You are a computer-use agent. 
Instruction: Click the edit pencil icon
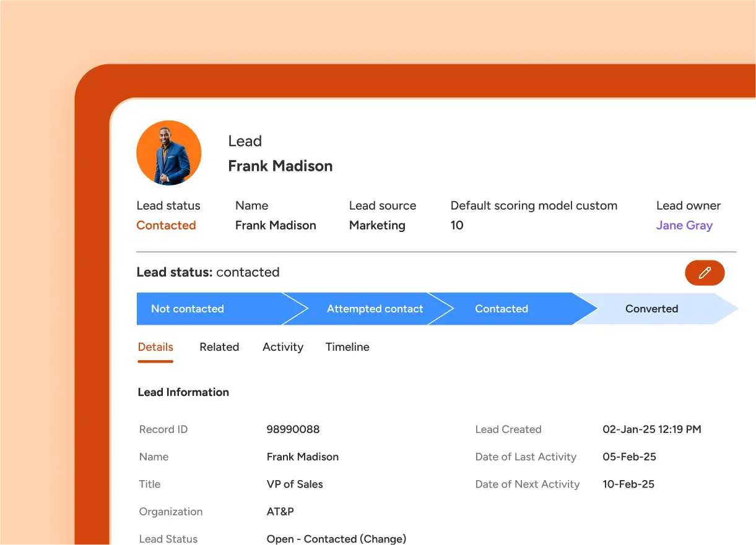705,272
